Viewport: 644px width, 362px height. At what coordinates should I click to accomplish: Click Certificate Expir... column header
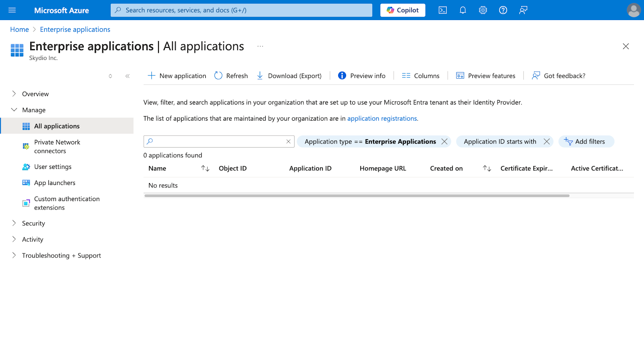(526, 169)
